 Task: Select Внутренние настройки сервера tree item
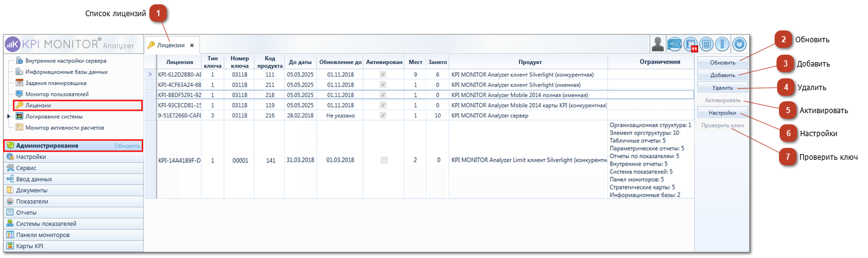(x=66, y=60)
